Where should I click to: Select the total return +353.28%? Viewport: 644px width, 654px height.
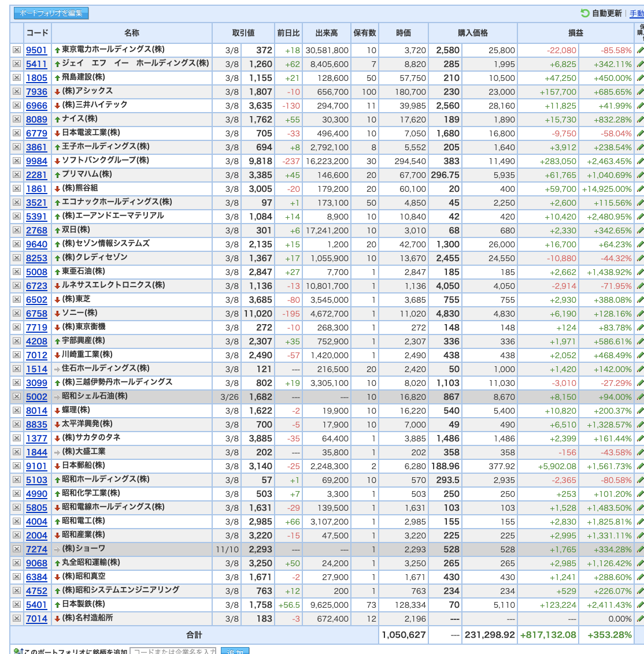click(x=609, y=635)
